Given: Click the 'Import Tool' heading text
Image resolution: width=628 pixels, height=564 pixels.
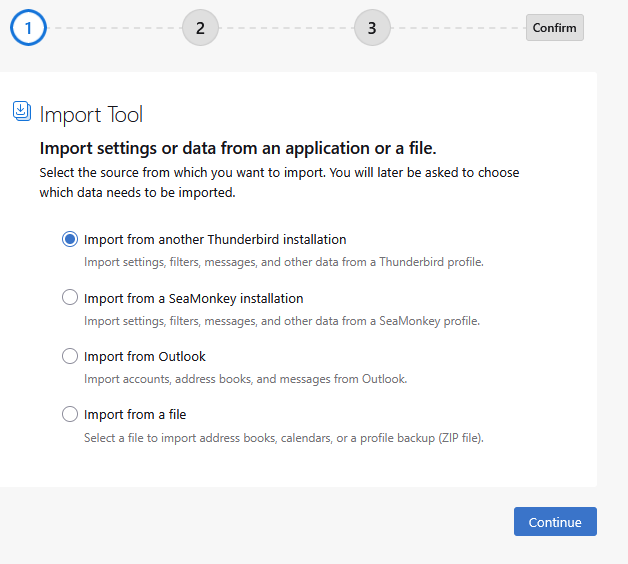Looking at the screenshot, I should tap(92, 113).
